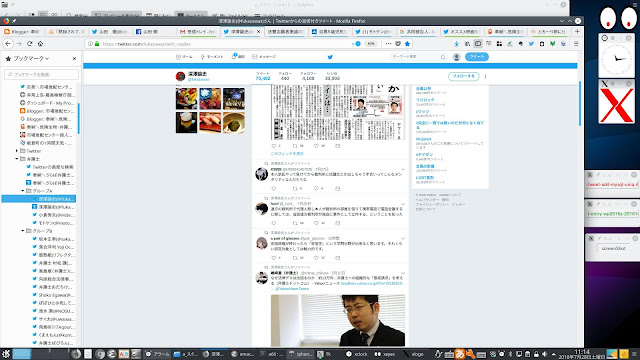The height and width of the screenshot is (360, 640).
Task: Open the address bar site info icon
Action: pyautogui.click(x=90, y=44)
